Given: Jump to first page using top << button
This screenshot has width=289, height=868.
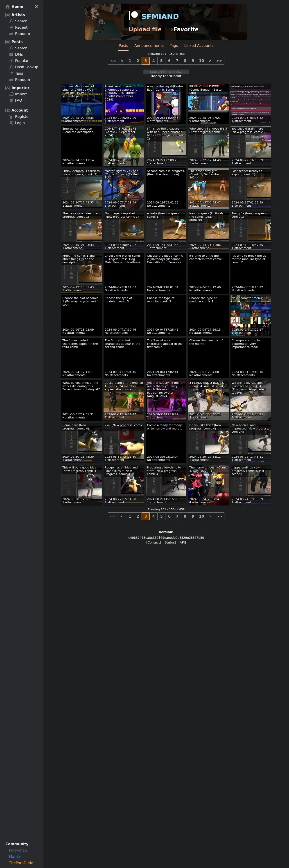Looking at the screenshot, I should 113,61.
